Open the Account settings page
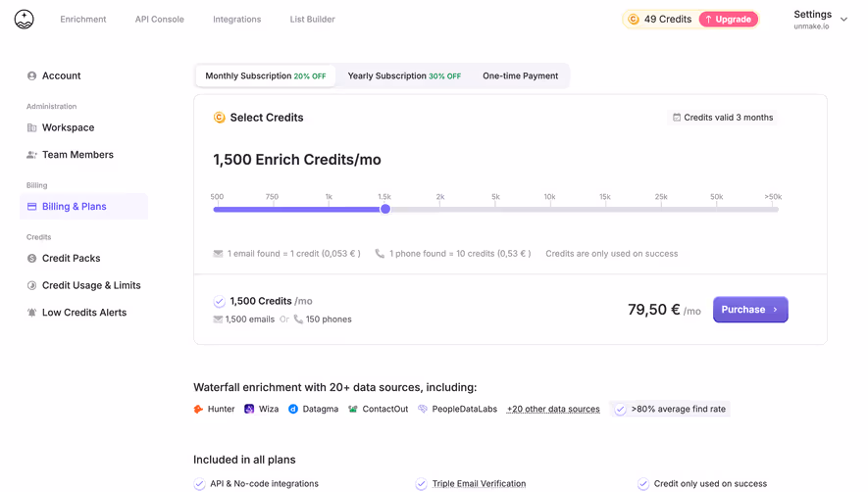This screenshot has height=492, width=868. pyautogui.click(x=62, y=75)
